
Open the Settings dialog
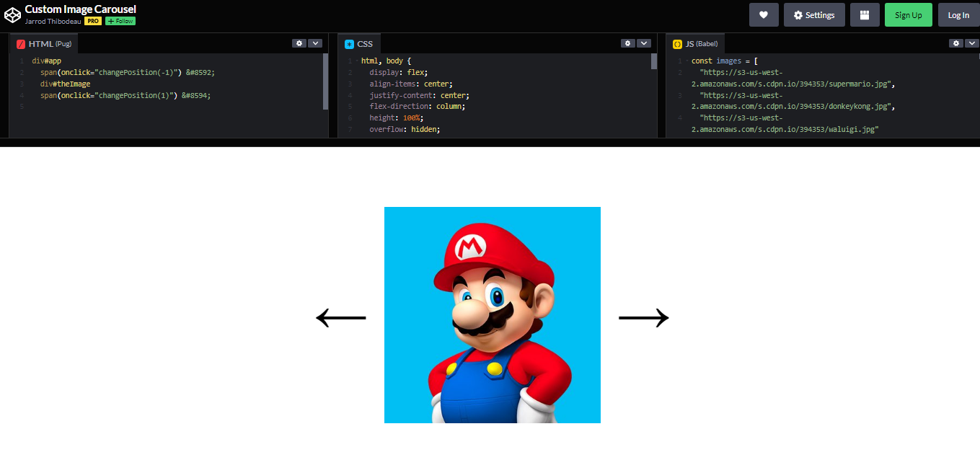coord(814,14)
